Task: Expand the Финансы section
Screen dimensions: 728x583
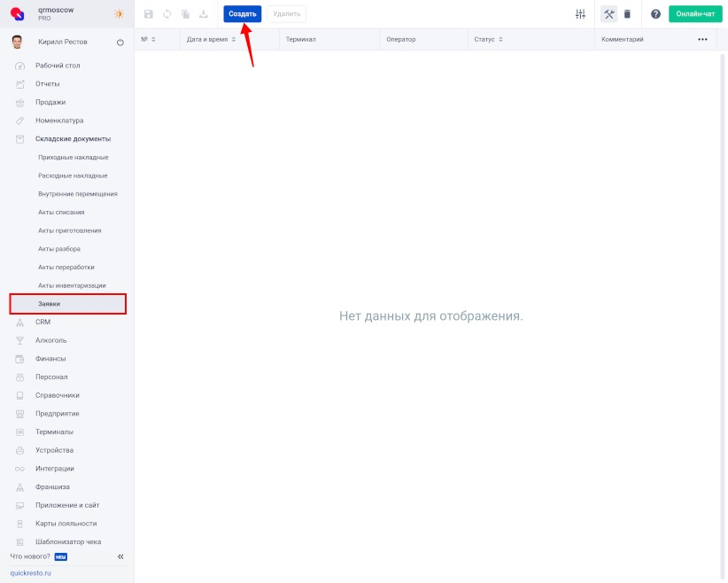Action: [x=50, y=359]
